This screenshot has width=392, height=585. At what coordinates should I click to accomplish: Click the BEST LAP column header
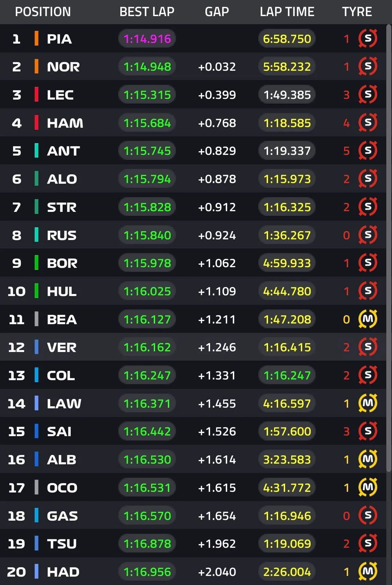(x=147, y=12)
